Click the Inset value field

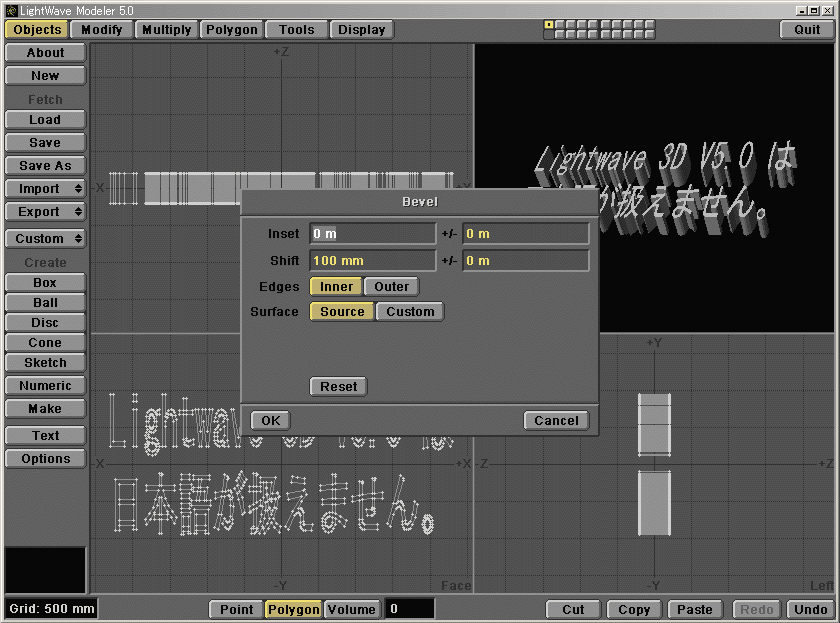(x=372, y=234)
